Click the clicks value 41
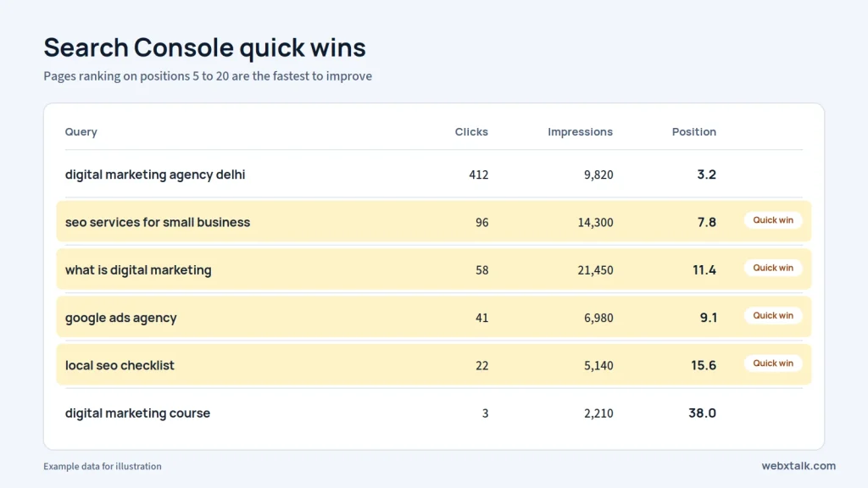 (x=482, y=319)
